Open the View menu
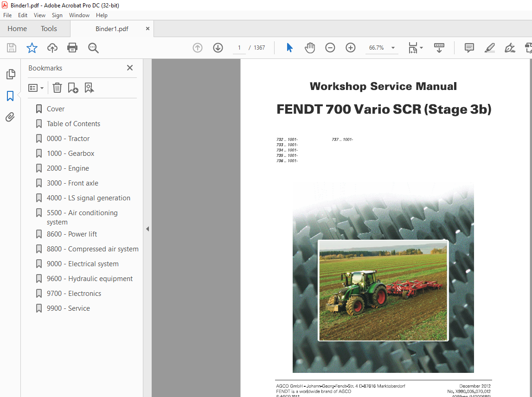 (40, 15)
